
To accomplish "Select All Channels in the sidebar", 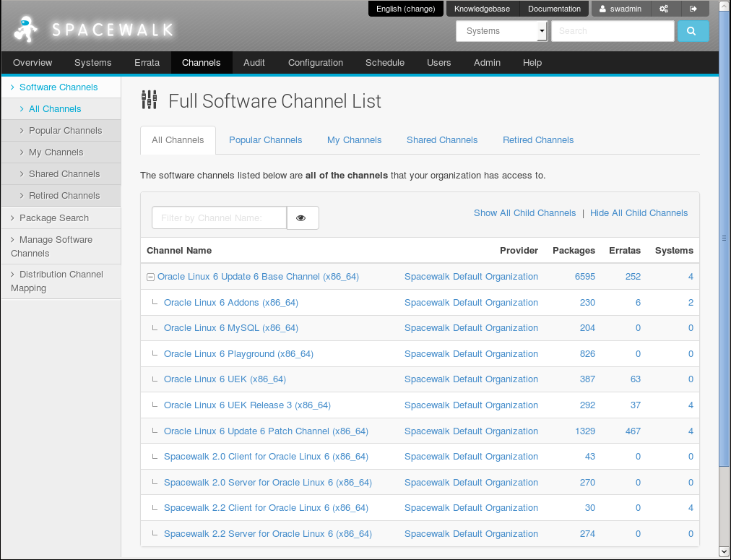I will (x=55, y=108).
